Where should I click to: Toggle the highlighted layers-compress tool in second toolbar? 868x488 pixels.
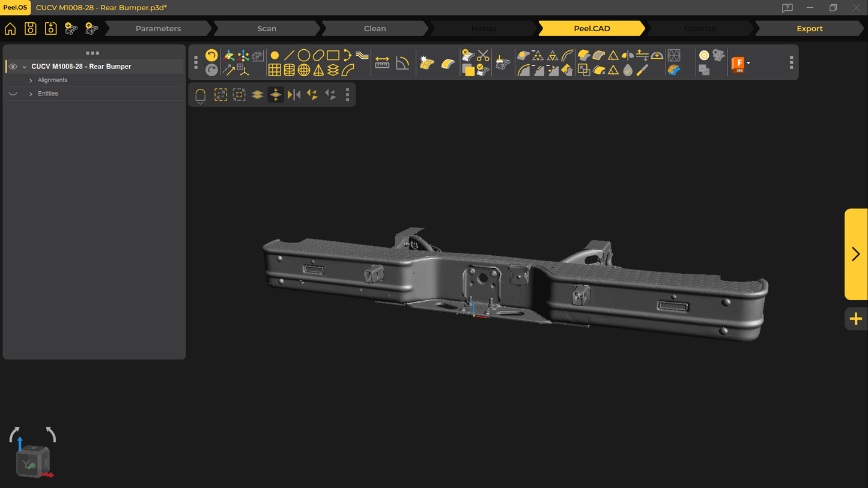pos(275,95)
